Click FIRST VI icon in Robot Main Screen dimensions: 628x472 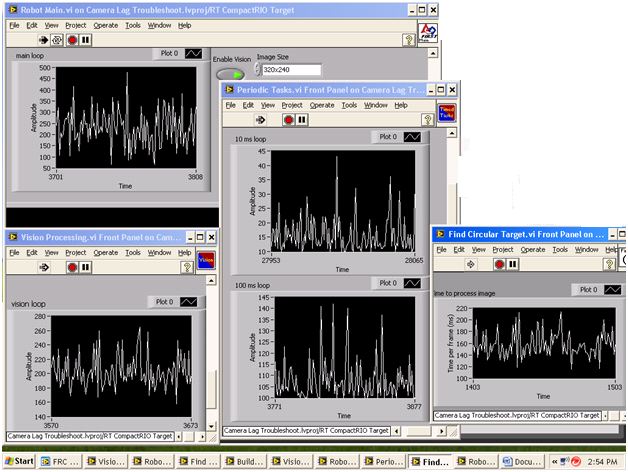[428, 32]
